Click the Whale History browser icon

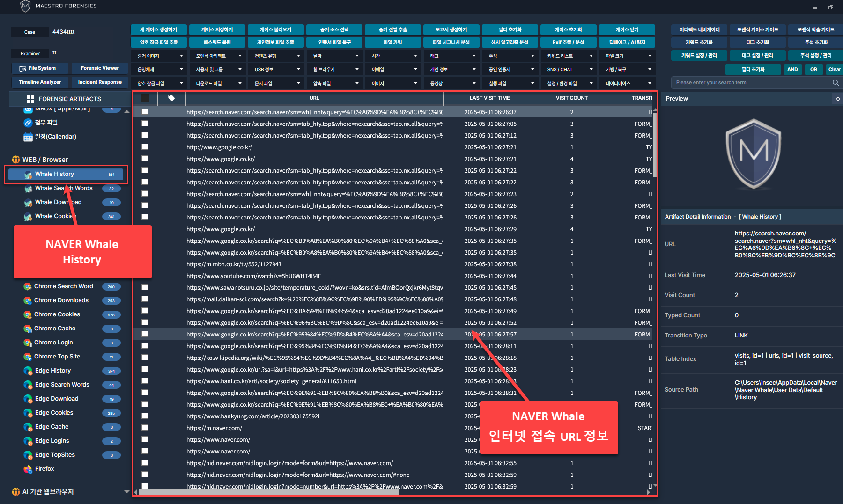point(28,175)
